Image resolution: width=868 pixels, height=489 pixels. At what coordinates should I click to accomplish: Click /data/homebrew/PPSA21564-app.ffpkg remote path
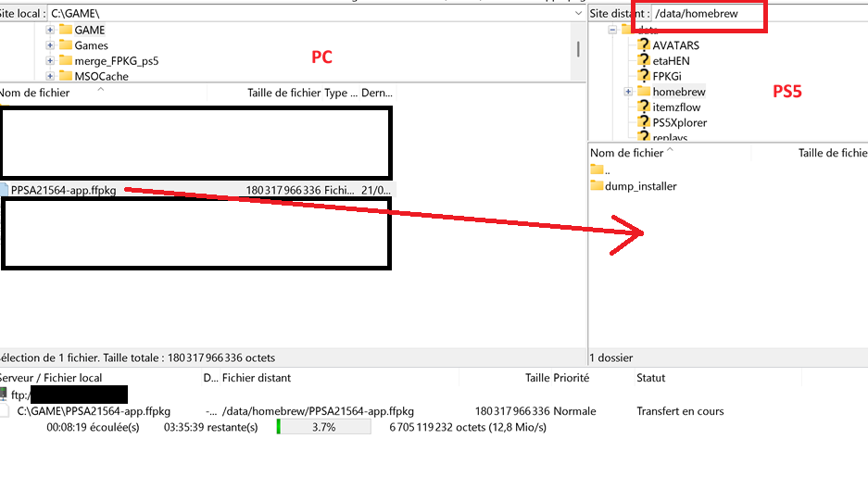[318, 411]
